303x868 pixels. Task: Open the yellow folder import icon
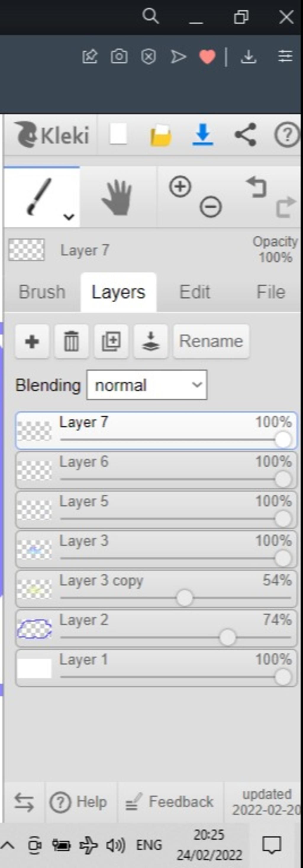pyautogui.click(x=160, y=135)
